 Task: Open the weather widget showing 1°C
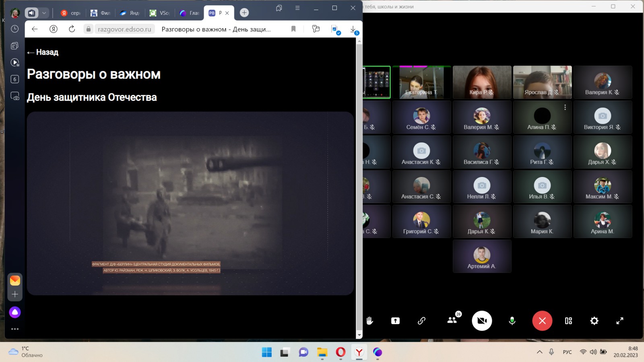26,352
